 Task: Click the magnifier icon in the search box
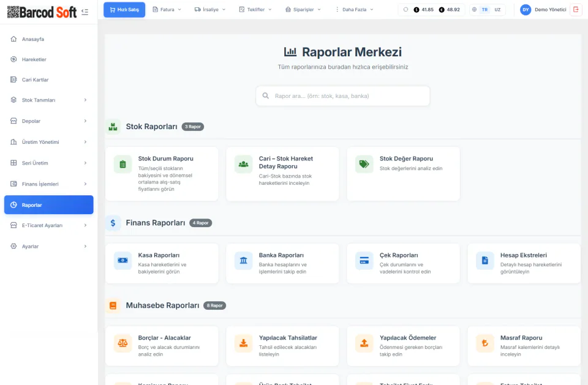coord(265,96)
